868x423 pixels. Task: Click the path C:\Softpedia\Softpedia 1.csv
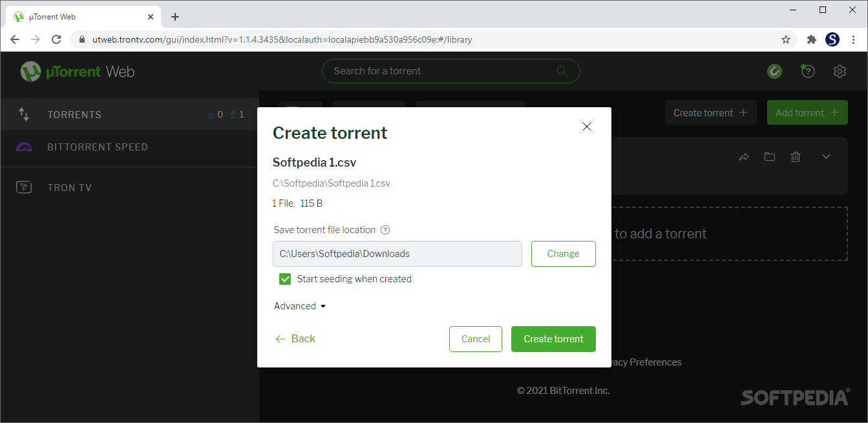click(x=332, y=183)
